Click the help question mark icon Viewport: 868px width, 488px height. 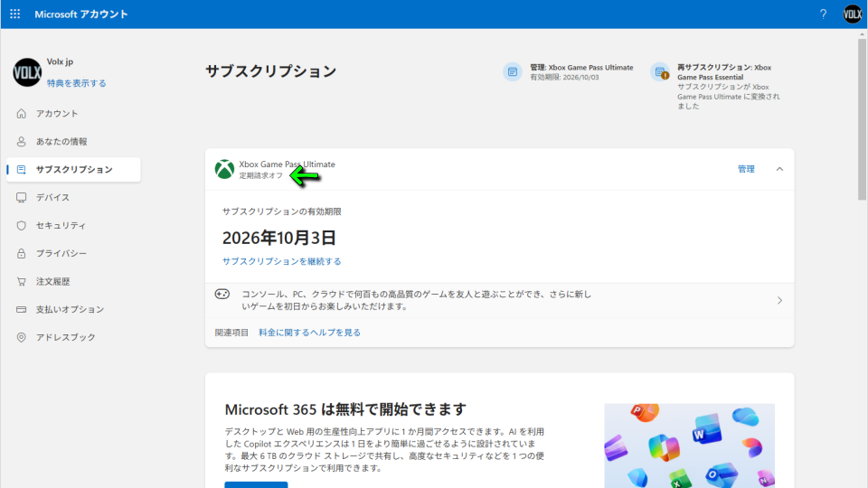coord(823,14)
